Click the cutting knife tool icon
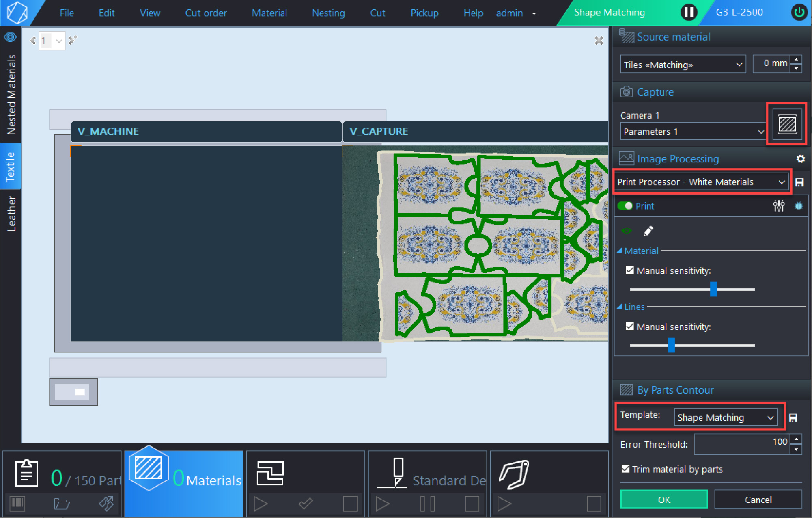This screenshot has width=812, height=519. click(x=392, y=473)
